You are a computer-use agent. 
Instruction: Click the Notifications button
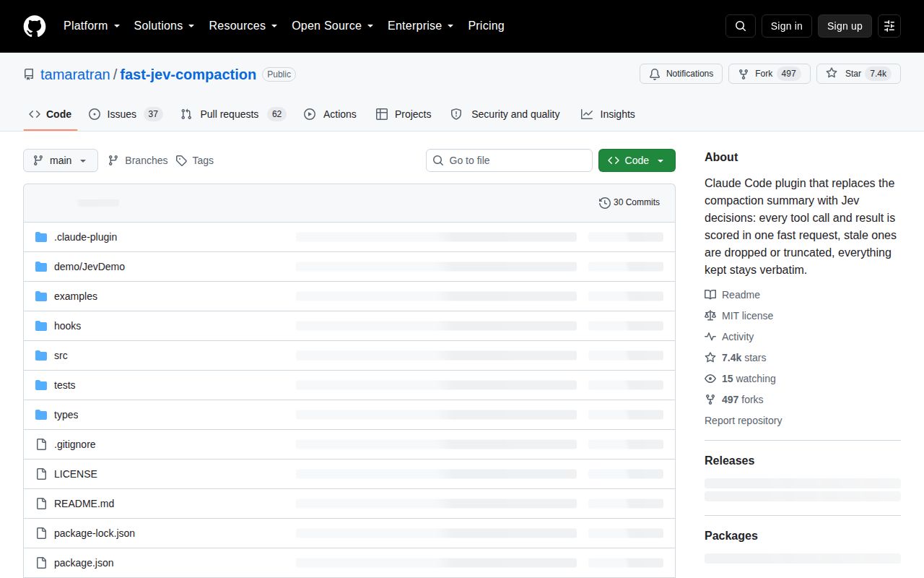click(681, 74)
